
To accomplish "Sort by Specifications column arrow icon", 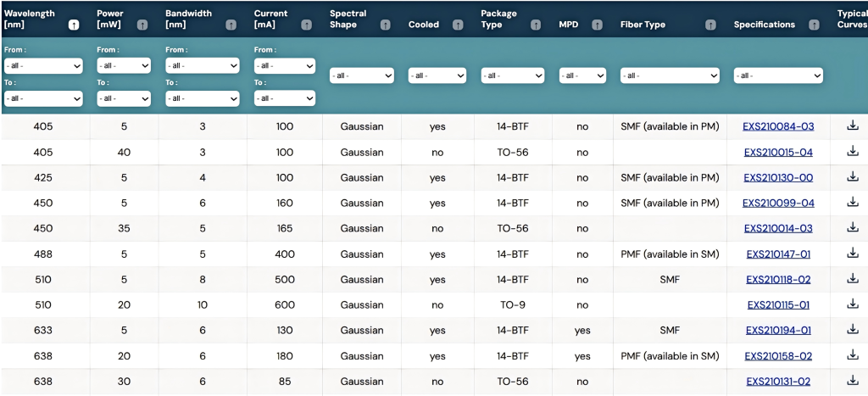I will pos(814,25).
